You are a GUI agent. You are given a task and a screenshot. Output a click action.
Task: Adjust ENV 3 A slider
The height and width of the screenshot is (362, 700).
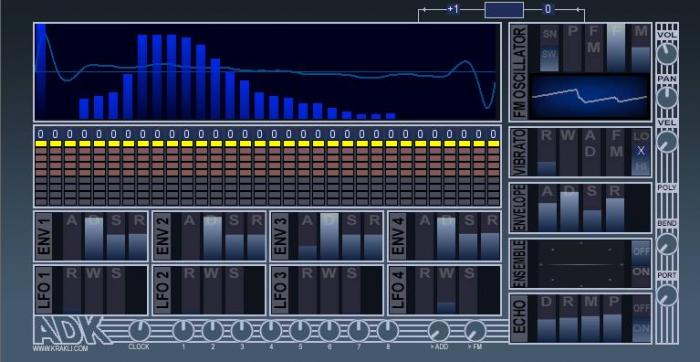(307, 236)
